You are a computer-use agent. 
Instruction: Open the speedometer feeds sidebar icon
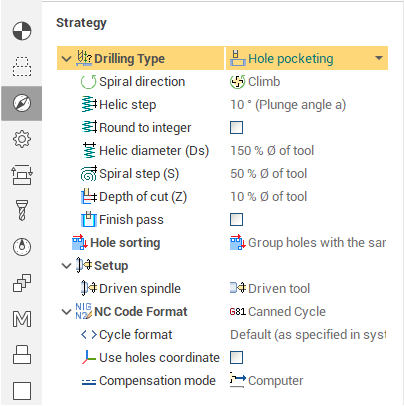22,247
